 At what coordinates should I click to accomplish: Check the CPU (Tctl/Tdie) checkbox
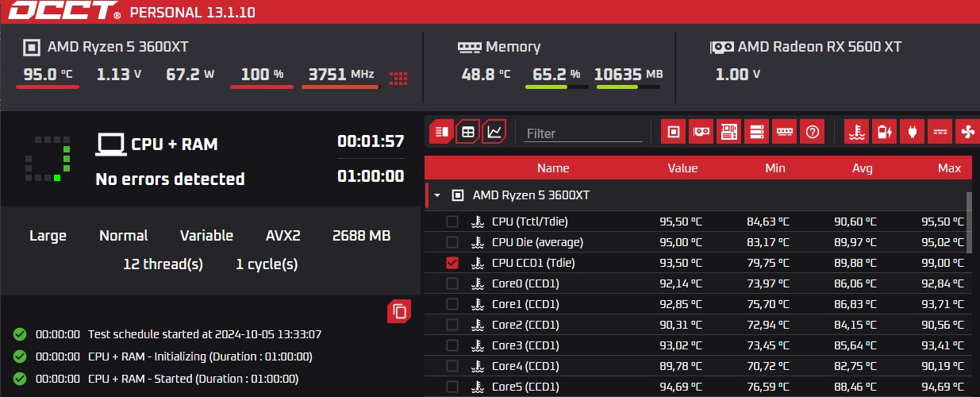point(452,222)
